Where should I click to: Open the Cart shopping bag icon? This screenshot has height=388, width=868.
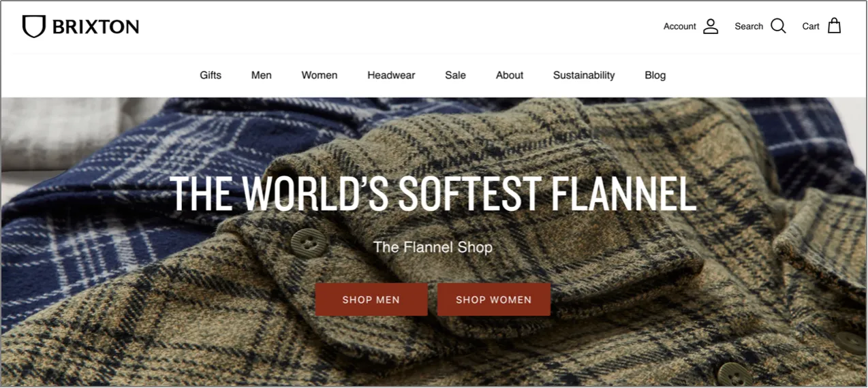click(834, 26)
